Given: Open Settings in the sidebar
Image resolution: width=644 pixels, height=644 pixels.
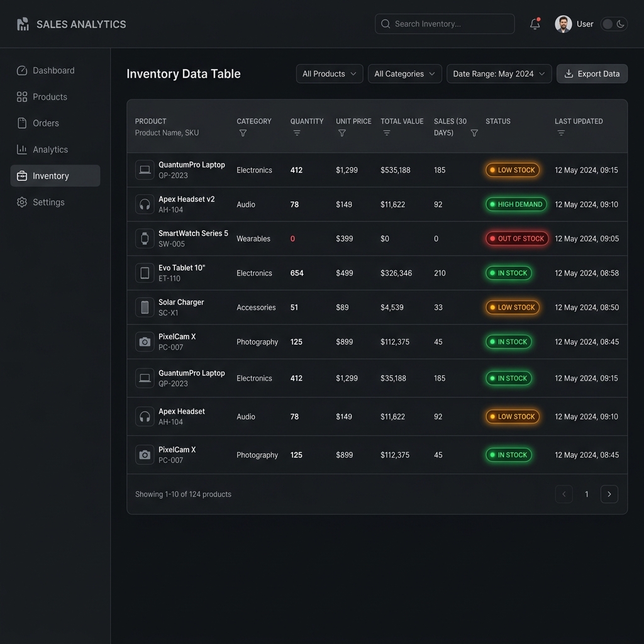Looking at the screenshot, I should (55, 202).
